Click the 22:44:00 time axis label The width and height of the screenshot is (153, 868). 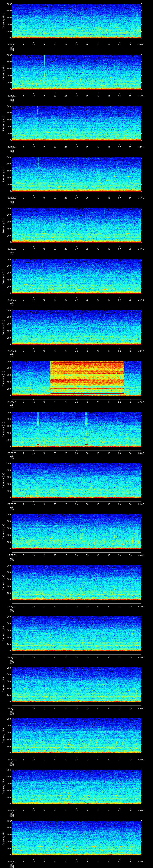[x=12, y=810]
